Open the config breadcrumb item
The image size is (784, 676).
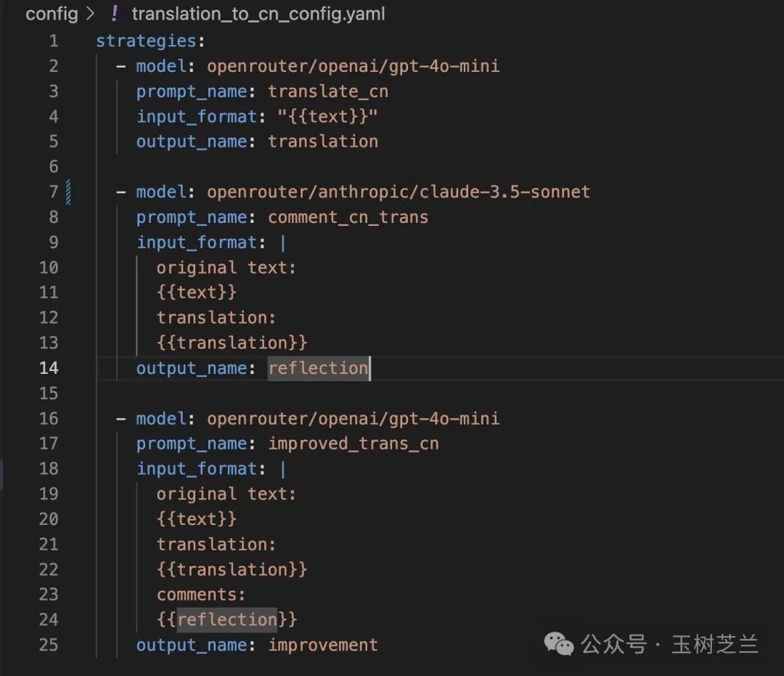point(51,14)
